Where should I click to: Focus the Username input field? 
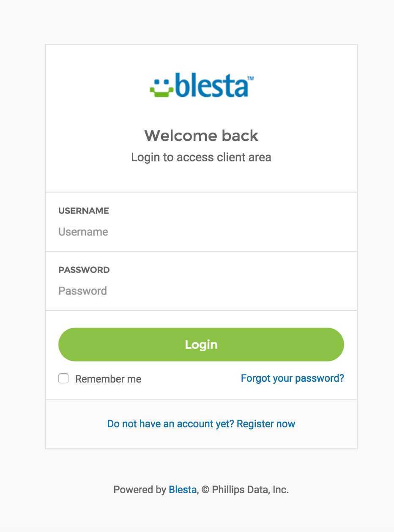(x=201, y=232)
